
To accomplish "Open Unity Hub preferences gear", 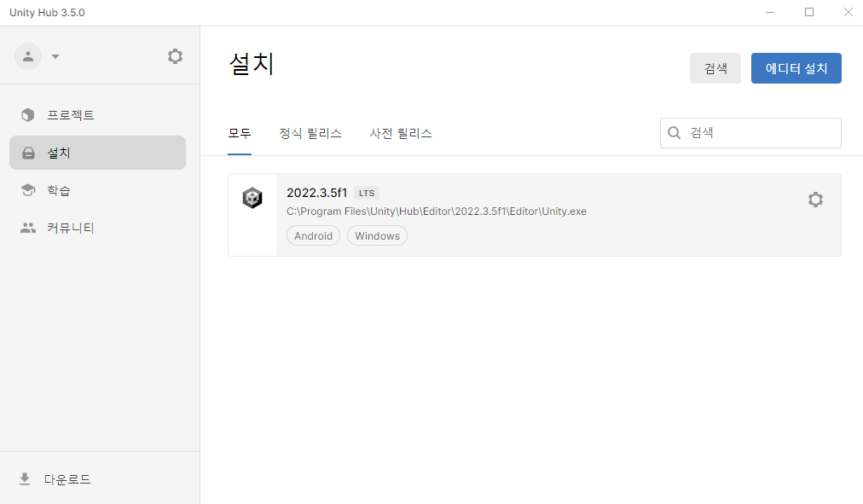I will (175, 56).
